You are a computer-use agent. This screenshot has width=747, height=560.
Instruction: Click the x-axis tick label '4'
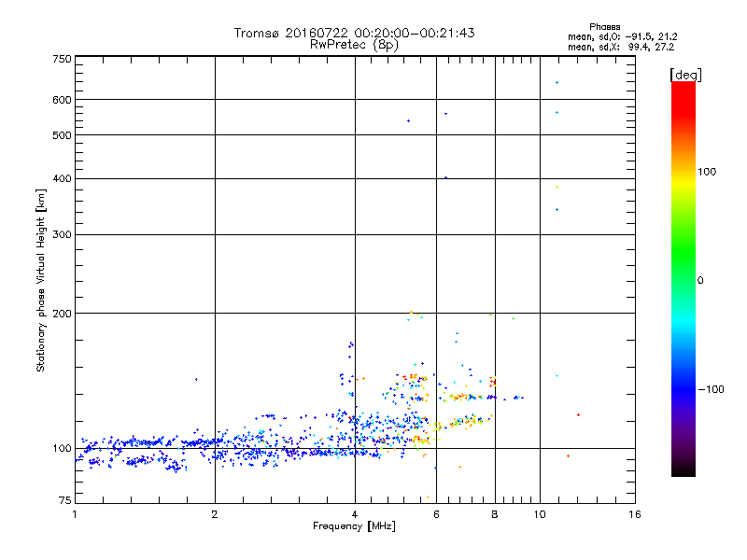(355, 514)
